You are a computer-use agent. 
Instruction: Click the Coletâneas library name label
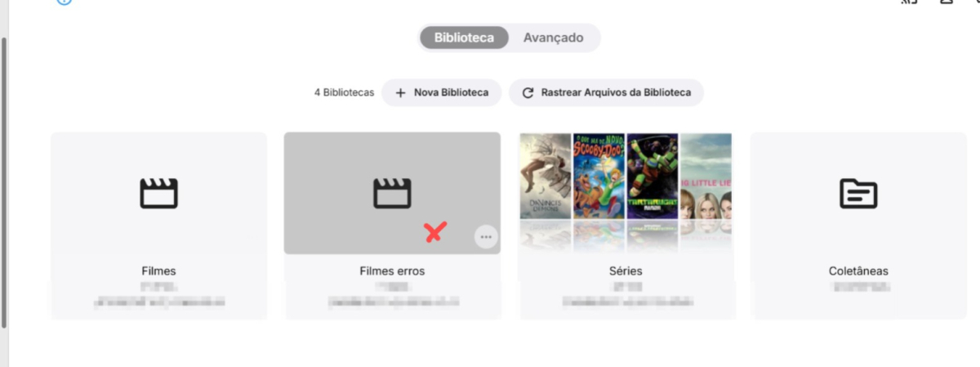(x=858, y=271)
